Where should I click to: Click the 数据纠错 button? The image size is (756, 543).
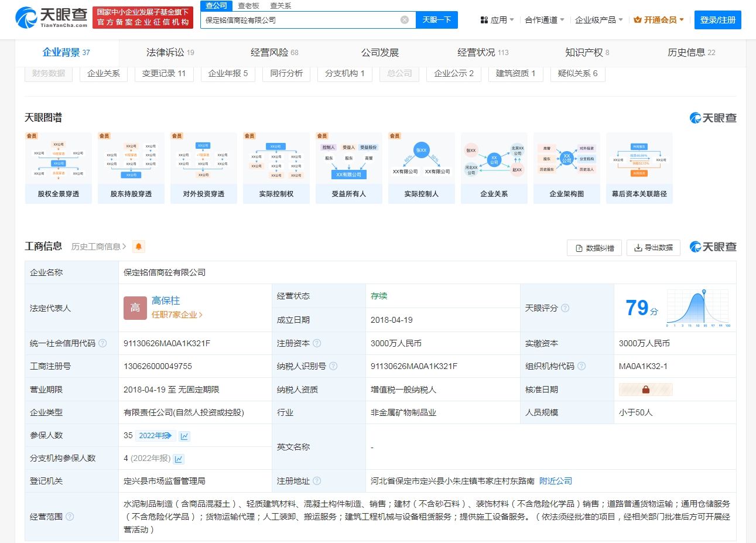(x=594, y=248)
